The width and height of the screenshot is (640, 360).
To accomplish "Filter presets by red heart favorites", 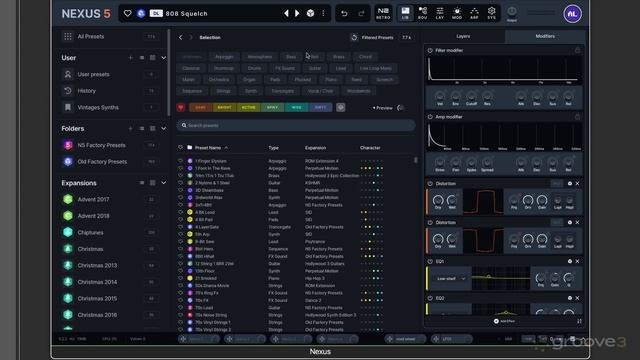I will point(181,107).
